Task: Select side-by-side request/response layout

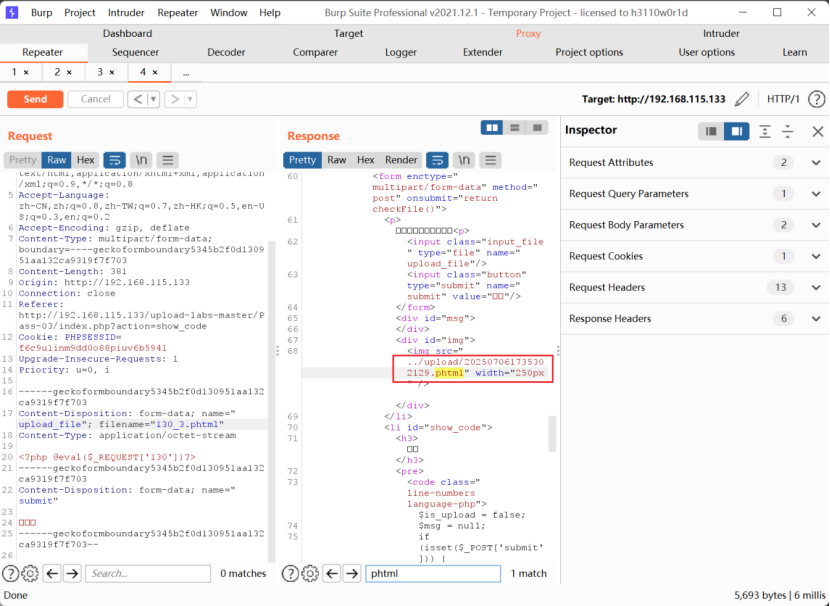Action: click(x=492, y=128)
